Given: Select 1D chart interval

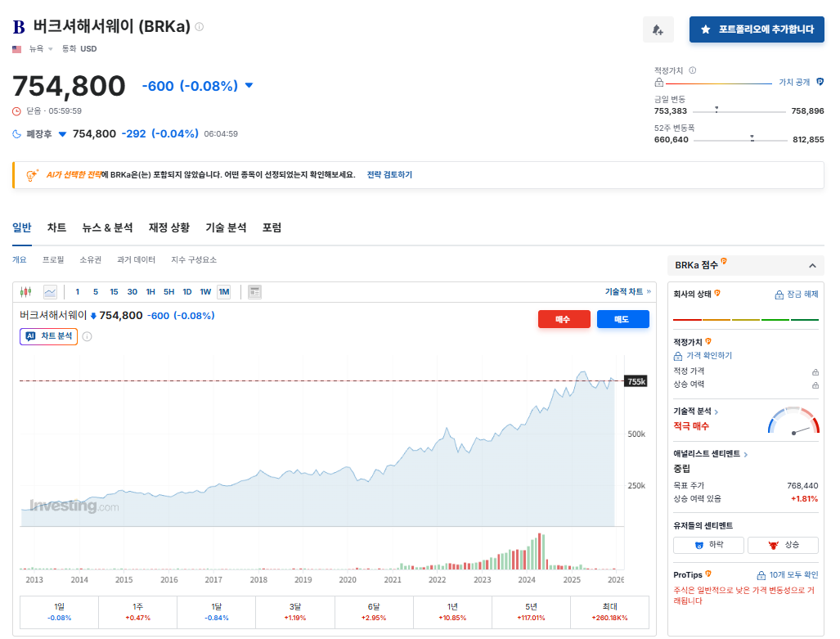Looking at the screenshot, I should point(187,291).
